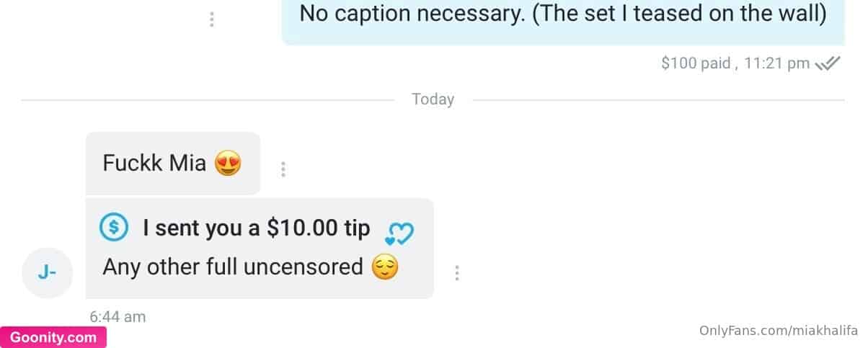Open the OnlyFans.com/miakhalifa link

coord(779,331)
